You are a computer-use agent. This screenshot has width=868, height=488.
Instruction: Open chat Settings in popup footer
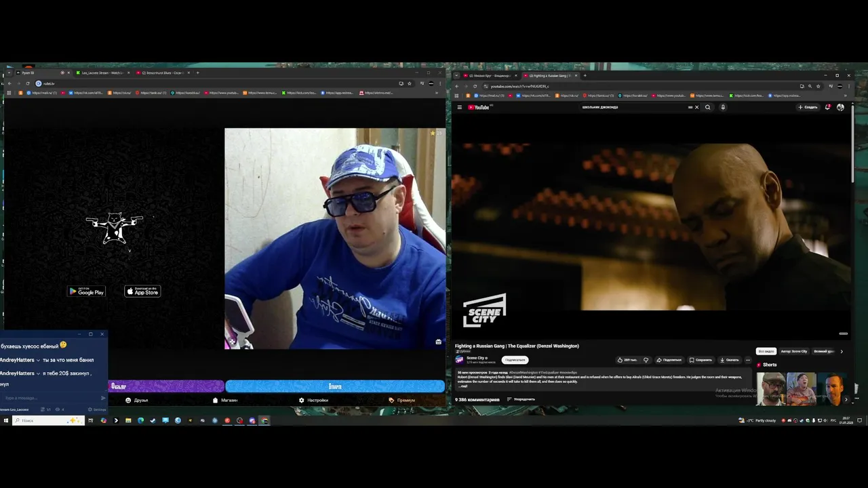(x=98, y=409)
